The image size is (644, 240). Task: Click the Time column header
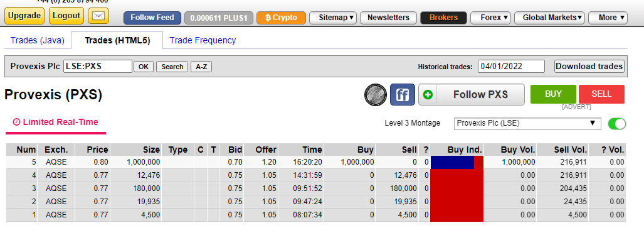[300, 150]
